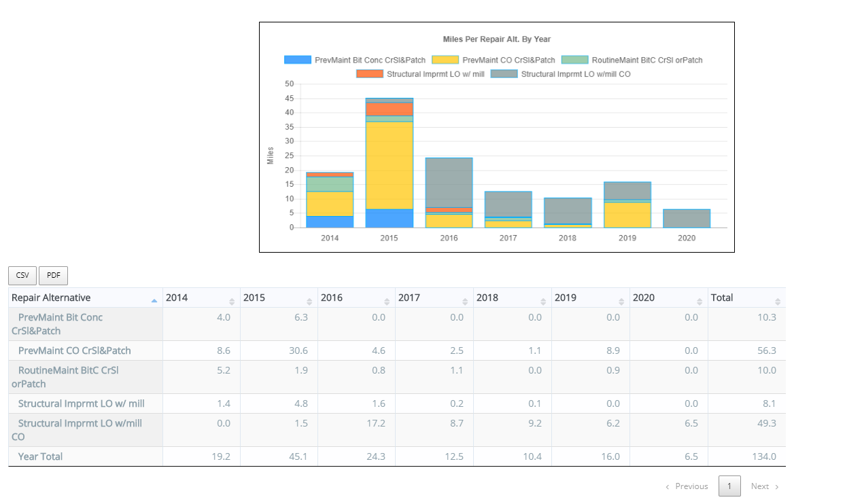Sort table by Total column arrows
Image resolution: width=845 pixels, height=504 pixels.
point(778,301)
